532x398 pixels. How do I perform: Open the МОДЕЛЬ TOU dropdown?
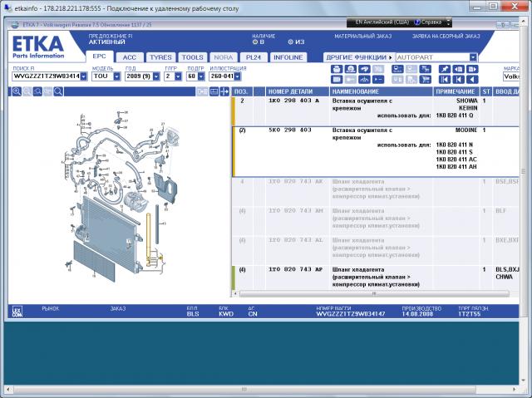click(116, 76)
